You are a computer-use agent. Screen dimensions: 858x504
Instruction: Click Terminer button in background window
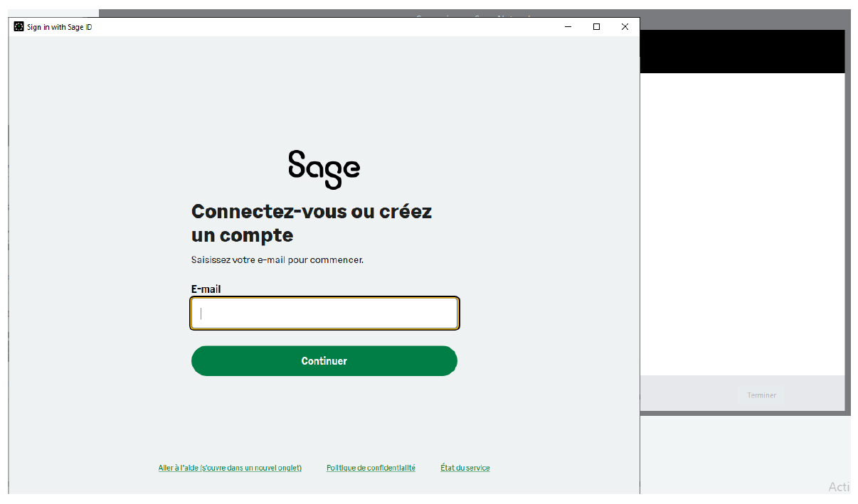point(761,395)
